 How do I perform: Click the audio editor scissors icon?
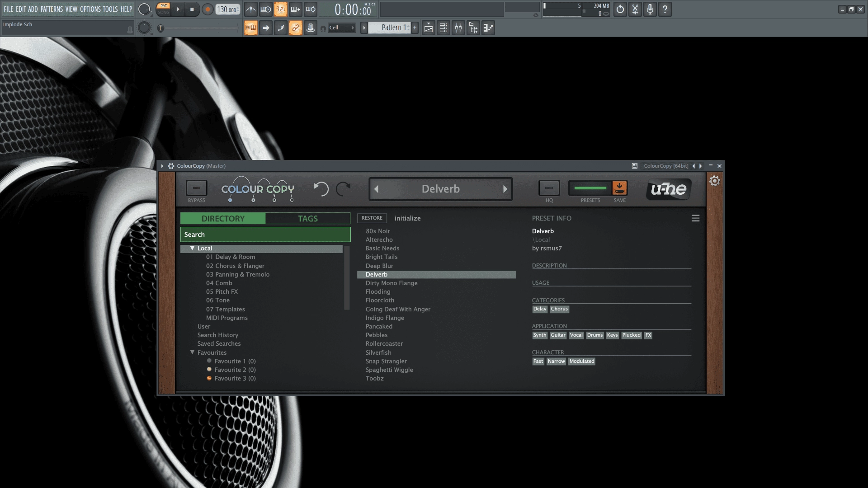click(635, 9)
